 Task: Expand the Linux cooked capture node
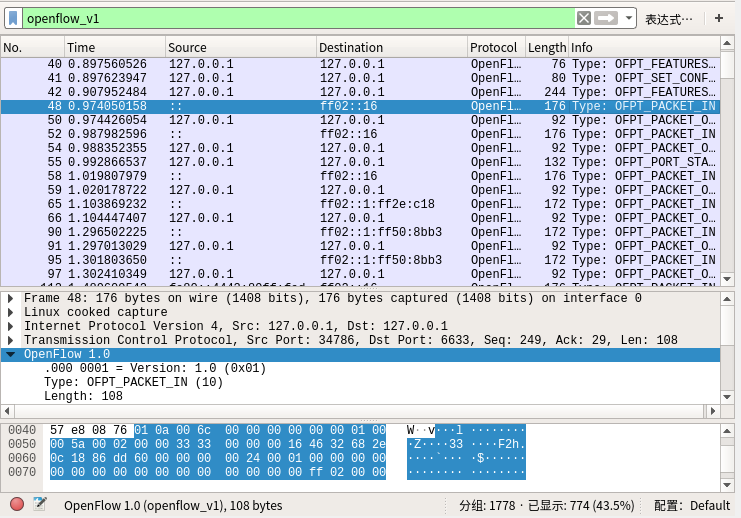10,312
